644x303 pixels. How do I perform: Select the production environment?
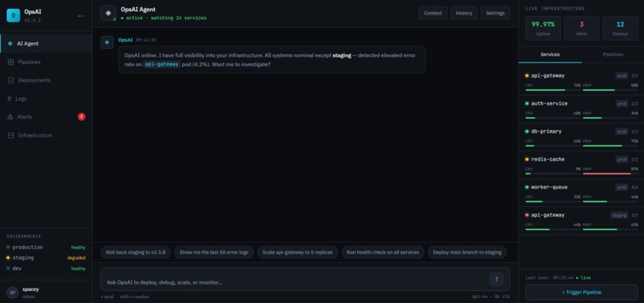[46, 247]
